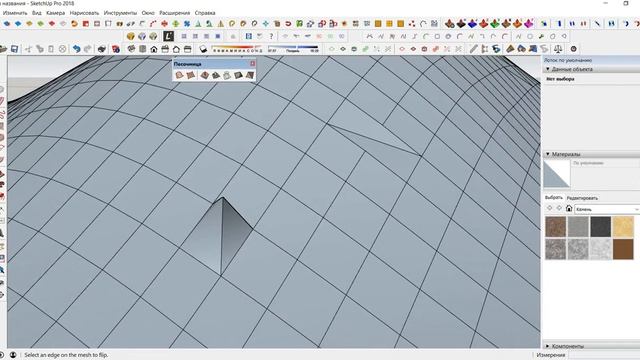Select the Smoove sandbox tool
This screenshot has width=640, height=360.
pos(204,75)
